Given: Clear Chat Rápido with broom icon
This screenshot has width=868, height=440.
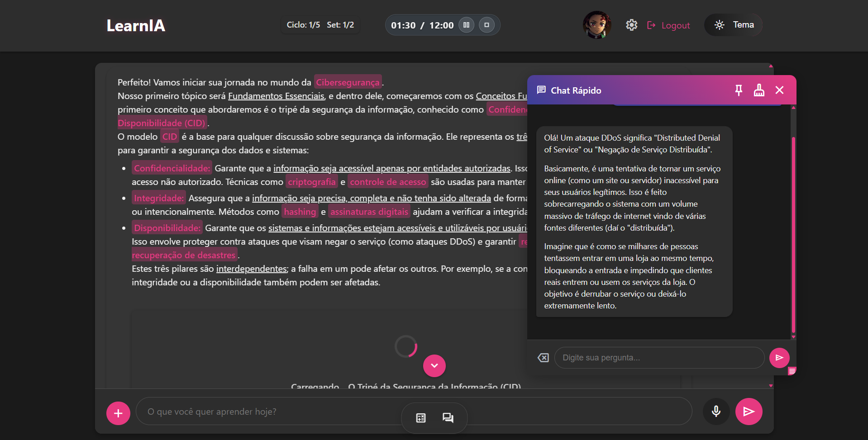Looking at the screenshot, I should click(759, 90).
